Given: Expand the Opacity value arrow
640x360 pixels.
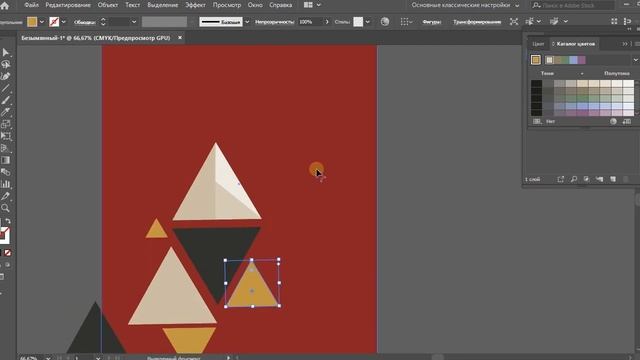Looking at the screenshot, I should click(327, 22).
